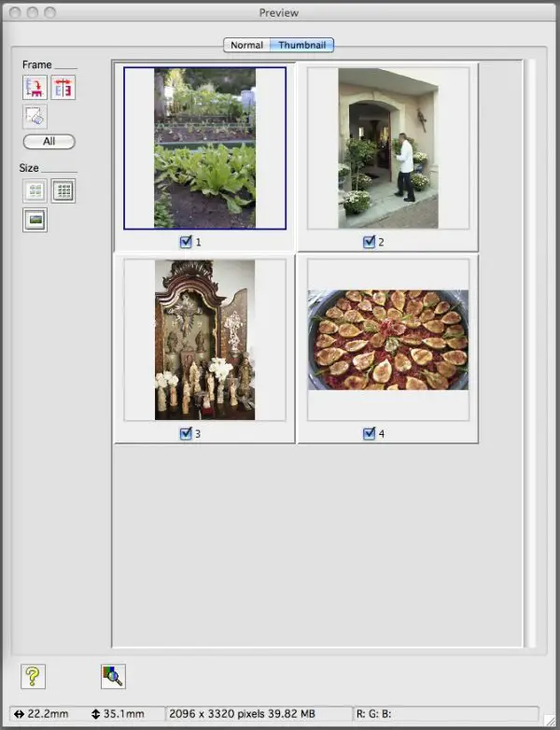Select the medium thumbnail grid size icon
The height and width of the screenshot is (730, 560).
(35, 191)
